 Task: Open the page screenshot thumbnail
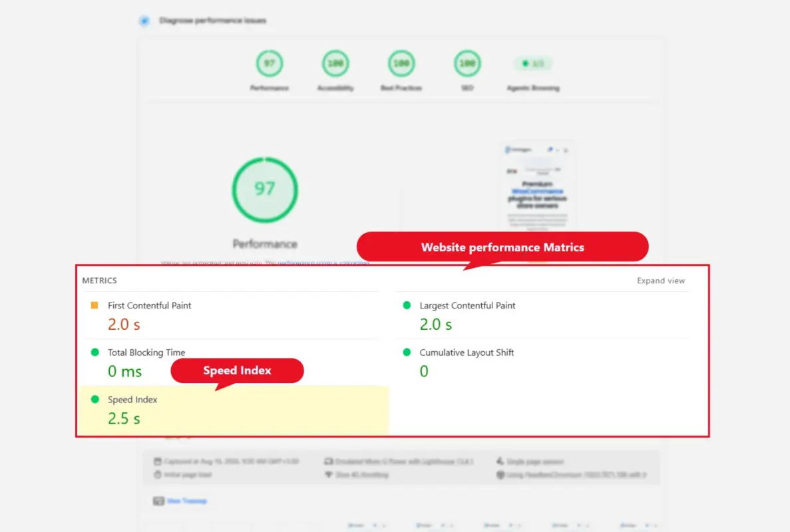click(538, 186)
